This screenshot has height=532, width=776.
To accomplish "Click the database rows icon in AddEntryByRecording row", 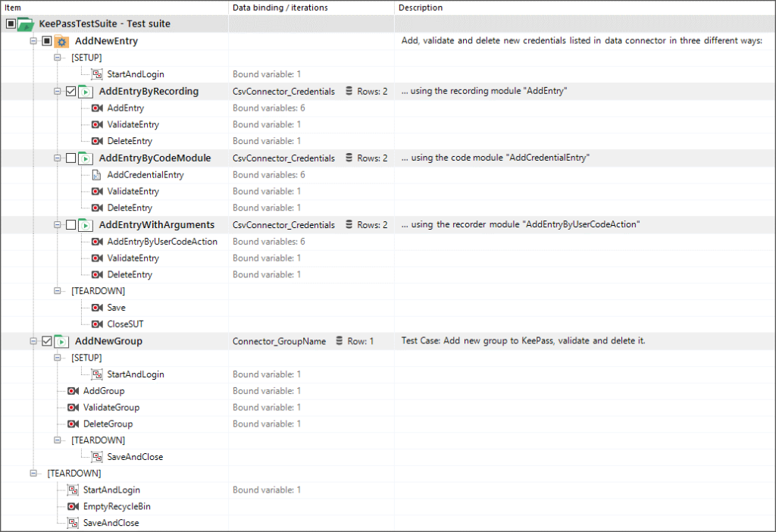I will (349, 91).
